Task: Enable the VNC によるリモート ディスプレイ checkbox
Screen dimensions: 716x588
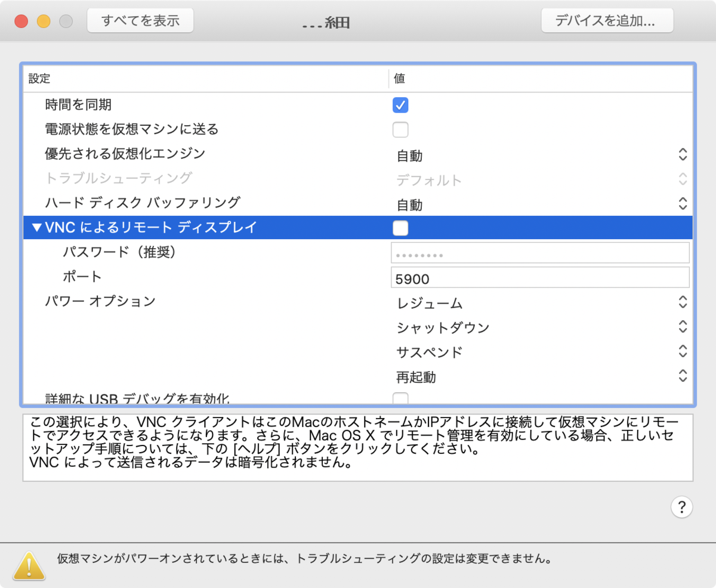Action: click(x=400, y=228)
